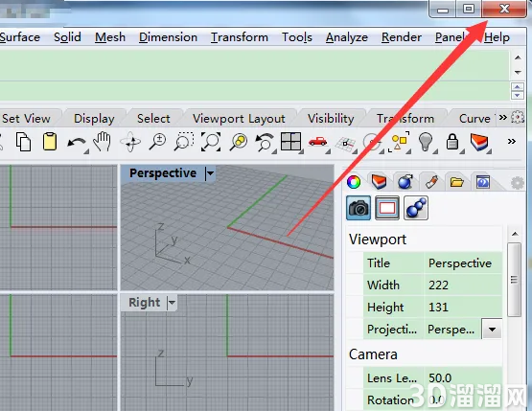Switch to the Set View toolbar tab

tap(26, 119)
